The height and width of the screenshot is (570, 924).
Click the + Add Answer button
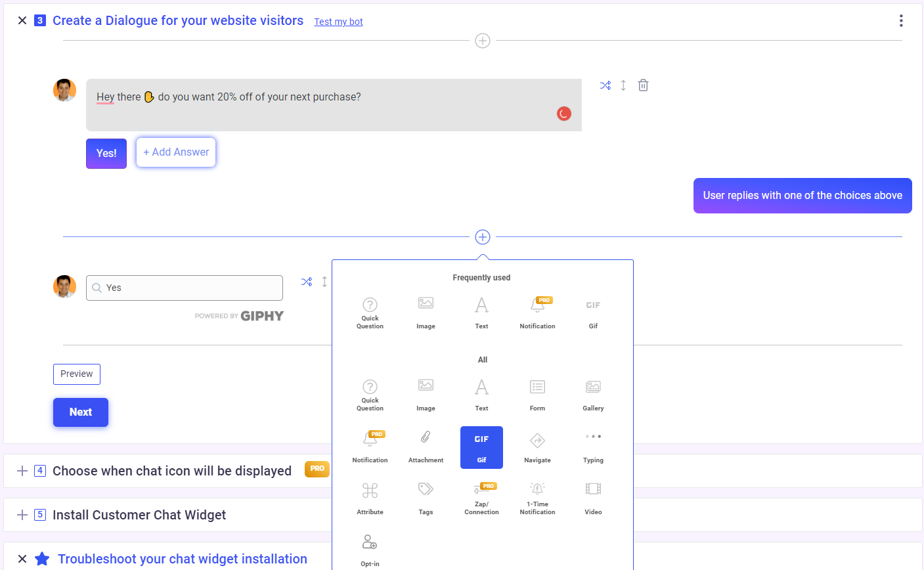[176, 152]
